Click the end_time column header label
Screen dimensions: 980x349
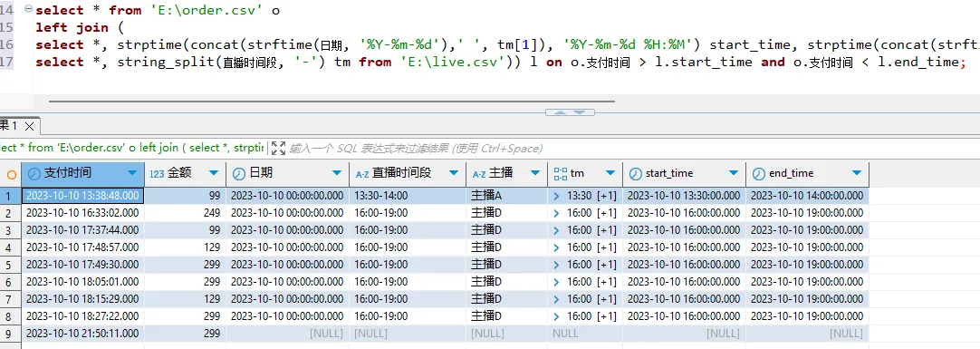[792, 173]
